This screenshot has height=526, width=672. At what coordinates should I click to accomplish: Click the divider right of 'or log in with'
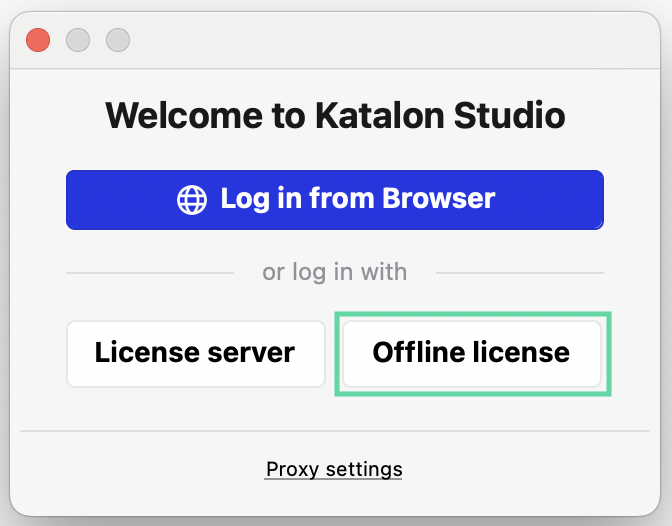coord(520,272)
